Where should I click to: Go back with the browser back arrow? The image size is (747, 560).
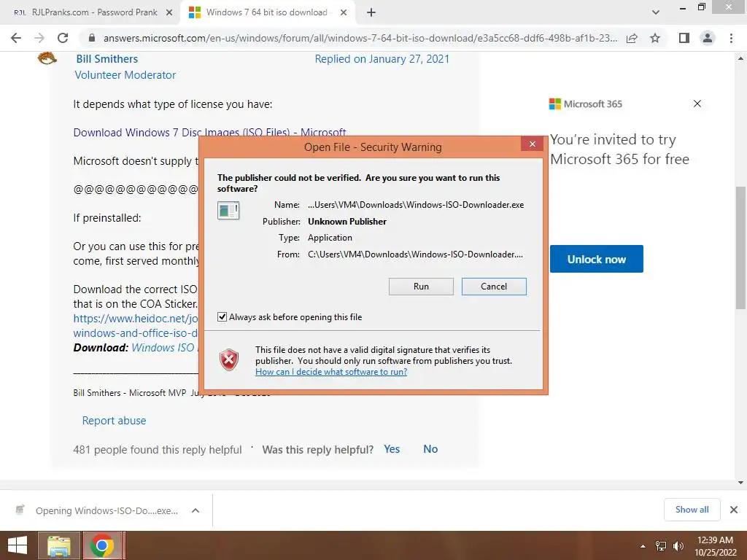(16, 38)
